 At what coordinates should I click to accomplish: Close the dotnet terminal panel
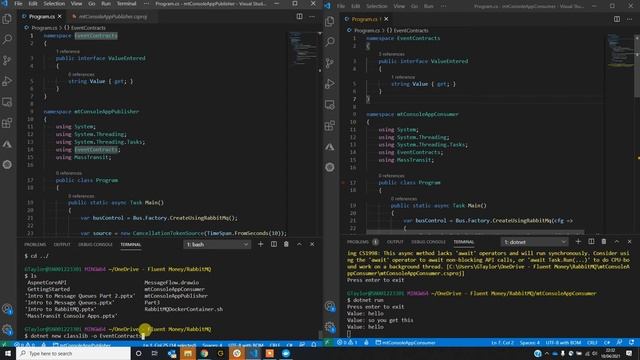click(x=629, y=242)
